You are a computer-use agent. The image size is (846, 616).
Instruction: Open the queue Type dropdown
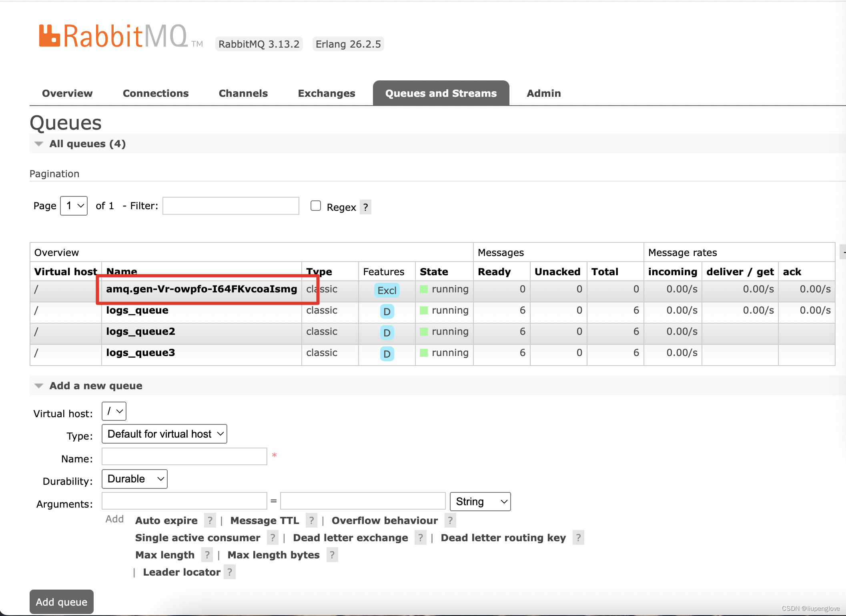point(164,434)
